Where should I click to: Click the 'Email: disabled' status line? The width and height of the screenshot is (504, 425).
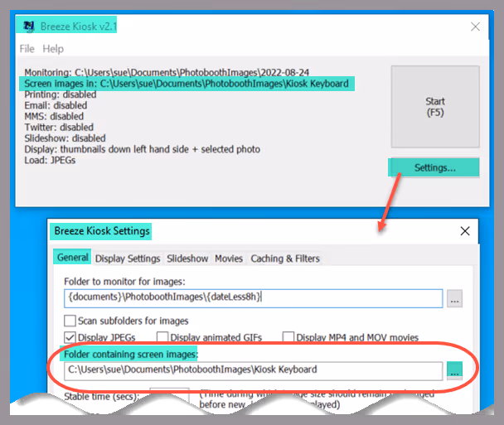coord(56,105)
